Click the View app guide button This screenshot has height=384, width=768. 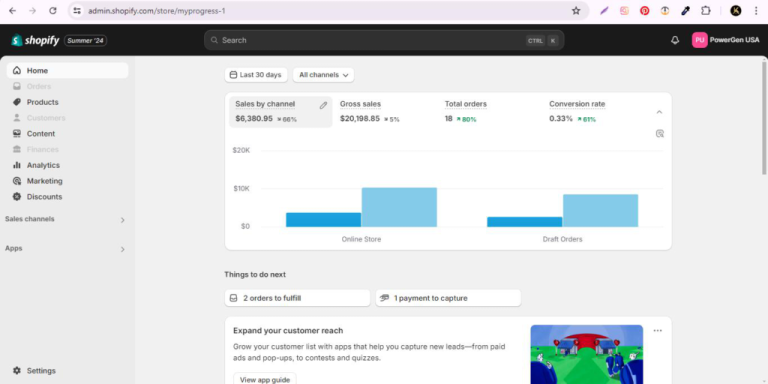pyautogui.click(x=264, y=380)
